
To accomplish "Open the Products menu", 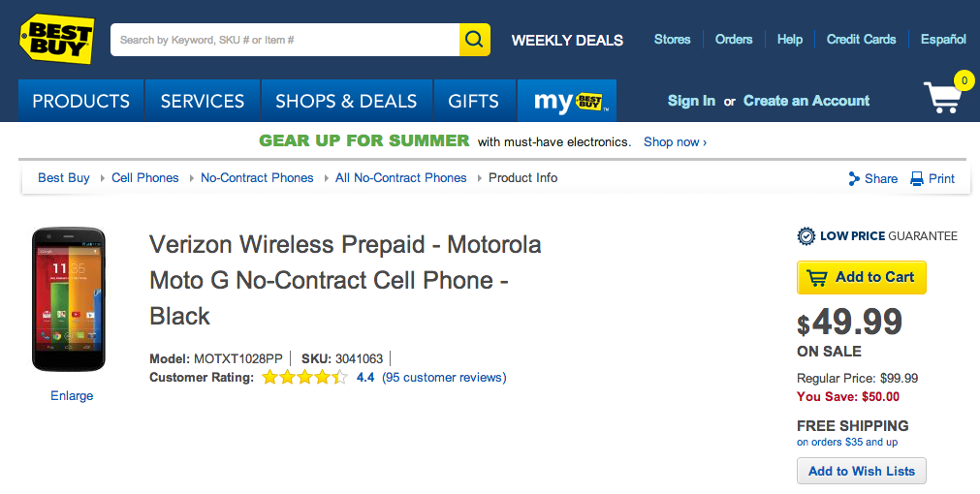I will pyautogui.click(x=81, y=101).
